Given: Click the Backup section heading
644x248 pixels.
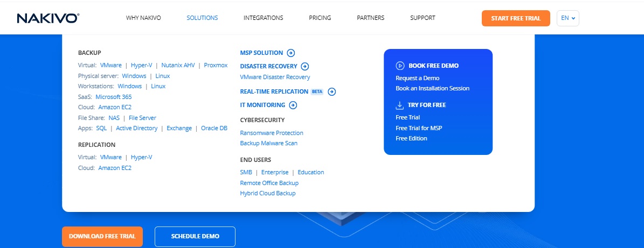Looking at the screenshot, I should (x=89, y=53).
